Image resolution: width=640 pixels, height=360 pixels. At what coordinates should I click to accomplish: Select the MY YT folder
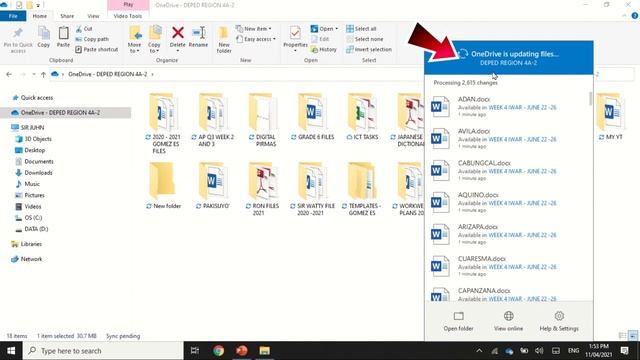611,117
